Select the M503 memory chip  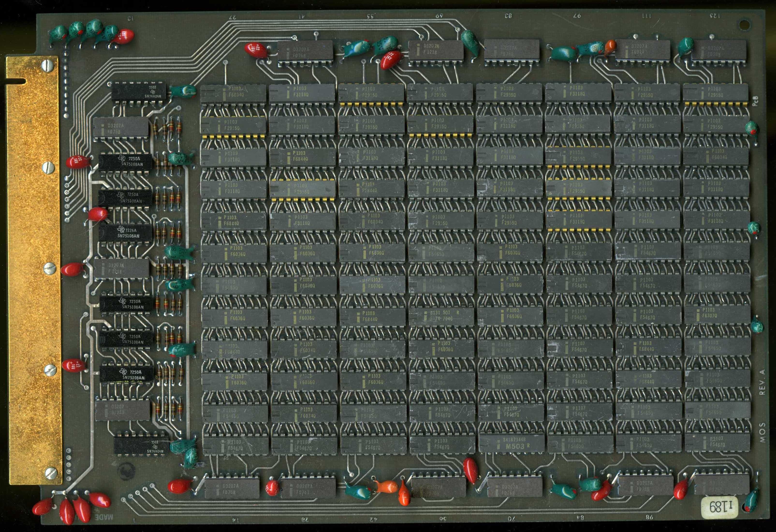click(512, 443)
